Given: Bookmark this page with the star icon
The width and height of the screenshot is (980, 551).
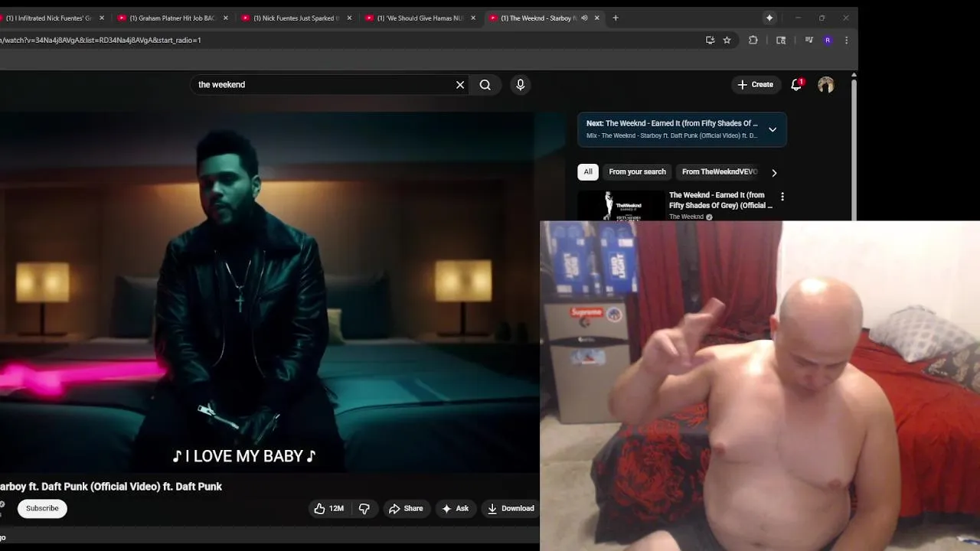Looking at the screenshot, I should coord(727,40).
